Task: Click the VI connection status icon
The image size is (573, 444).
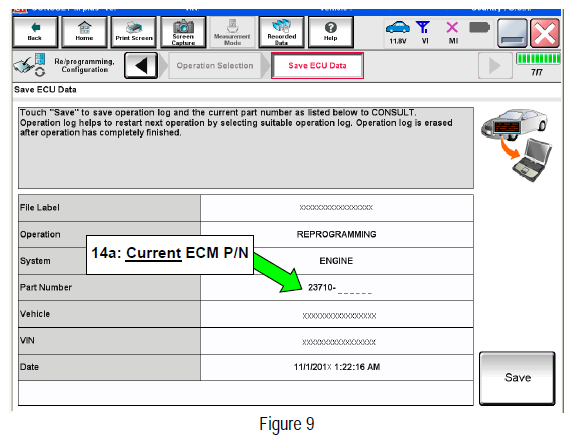Action: (423, 28)
